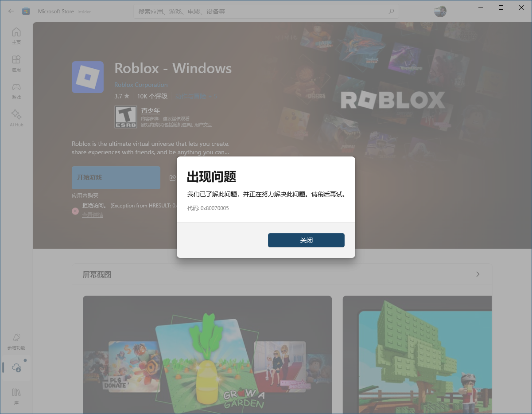
Task: Close the error dialog with 关闭
Action: point(306,240)
